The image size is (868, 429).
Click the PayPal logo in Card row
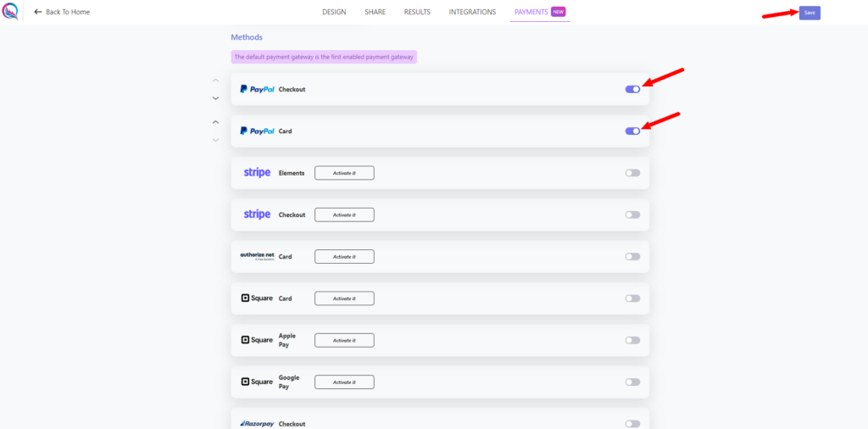coord(257,131)
